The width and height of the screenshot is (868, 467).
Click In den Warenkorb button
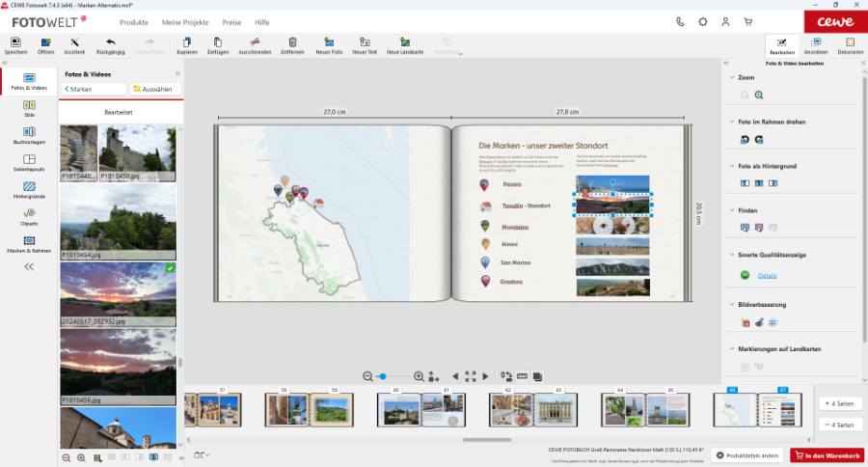click(x=827, y=455)
